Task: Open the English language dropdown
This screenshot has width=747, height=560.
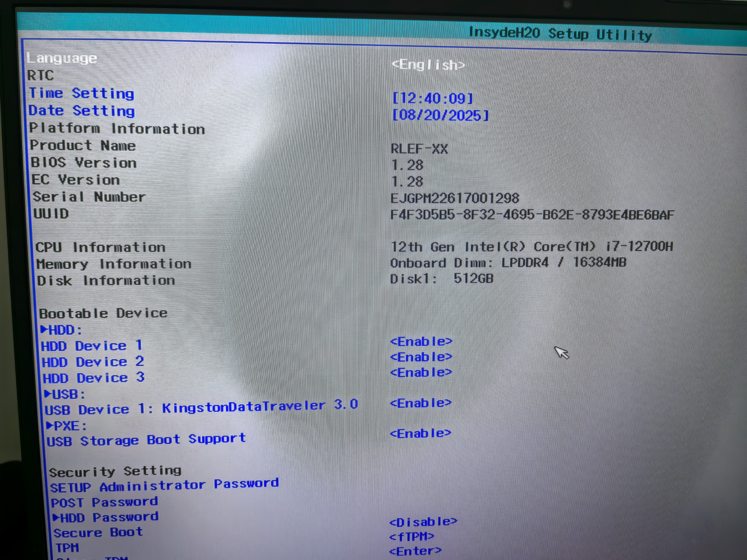Action: (x=428, y=65)
